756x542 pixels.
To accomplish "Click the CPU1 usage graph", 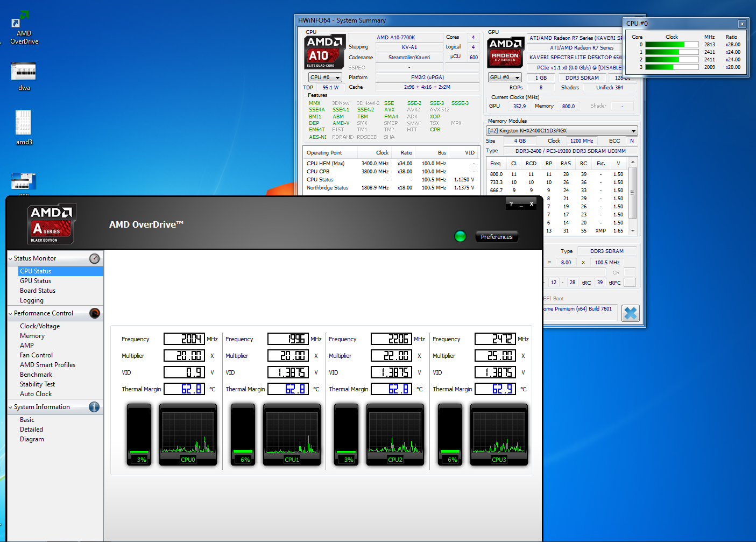I will (292, 434).
